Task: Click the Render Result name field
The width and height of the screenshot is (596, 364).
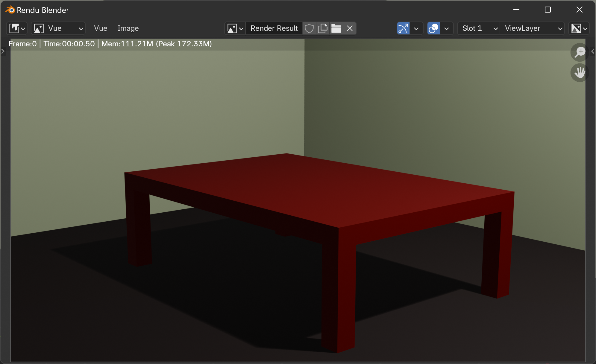Action: pos(274,28)
